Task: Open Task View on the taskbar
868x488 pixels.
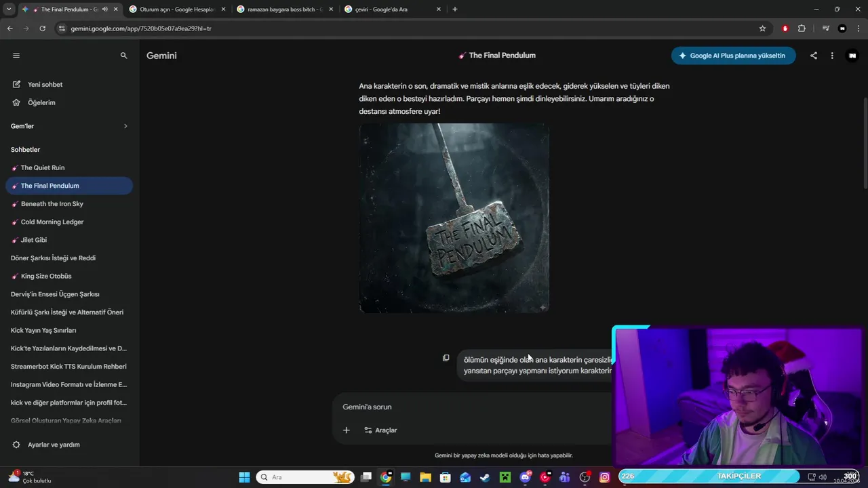Action: tap(366, 477)
